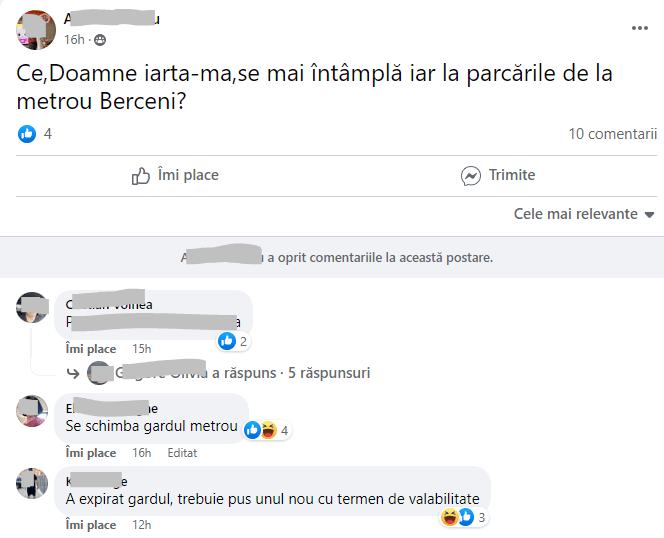Click the '16h' timestamp under post author

tap(74, 40)
